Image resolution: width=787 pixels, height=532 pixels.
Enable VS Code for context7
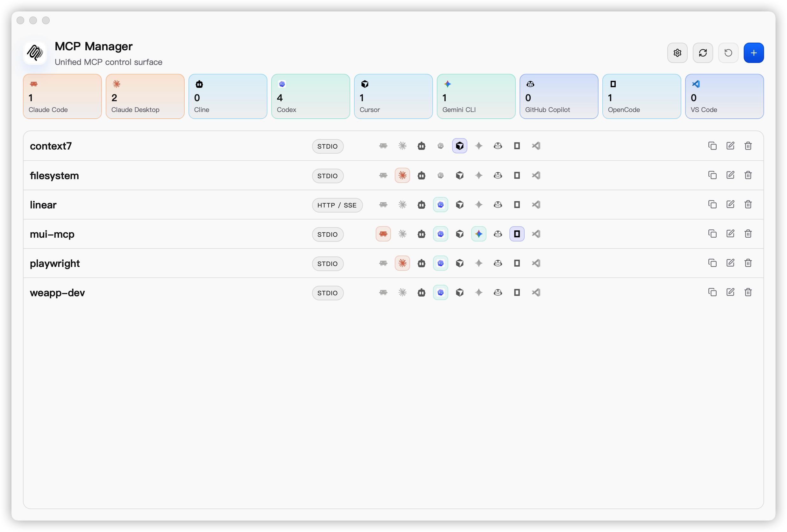[536, 146]
